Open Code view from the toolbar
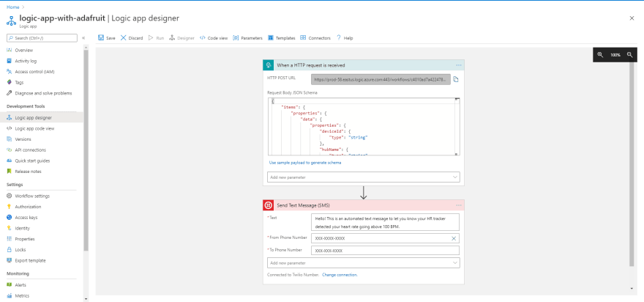Image resolution: width=644 pixels, height=302 pixels. 214,38
